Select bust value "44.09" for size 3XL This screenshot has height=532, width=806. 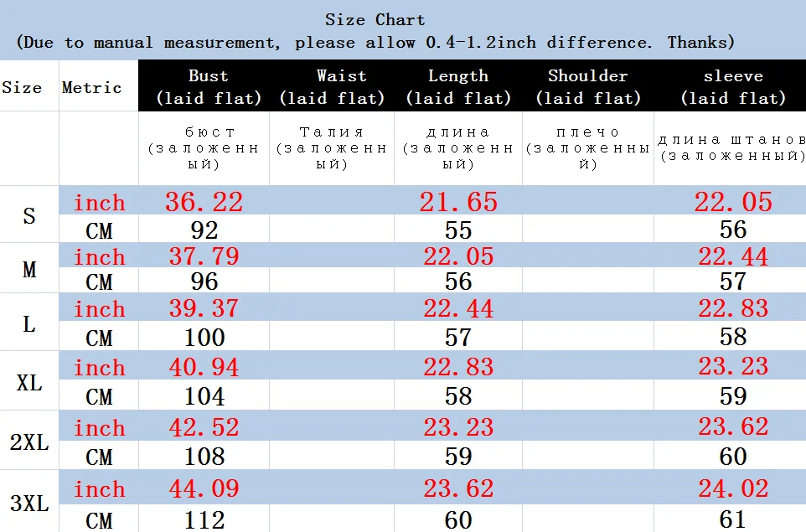[204, 488]
